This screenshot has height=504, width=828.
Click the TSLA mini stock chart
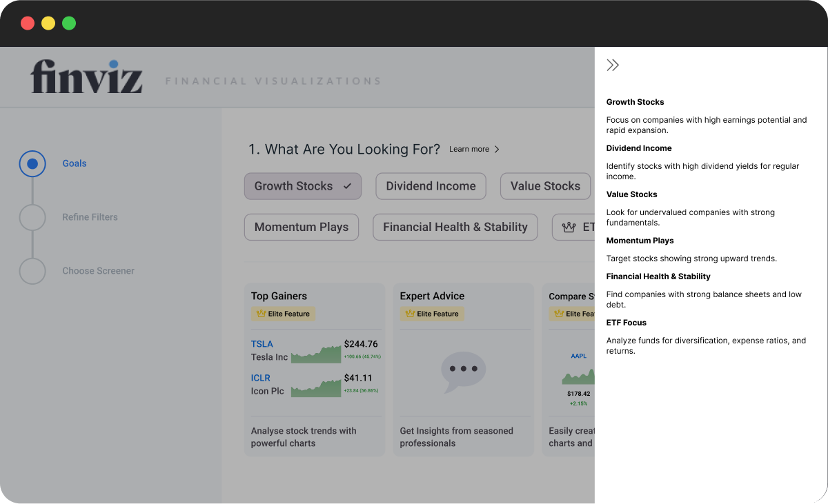point(316,355)
